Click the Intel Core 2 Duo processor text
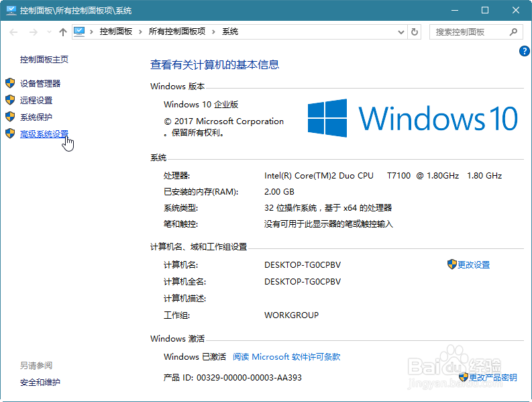This screenshot has height=402, width=532. click(383, 176)
